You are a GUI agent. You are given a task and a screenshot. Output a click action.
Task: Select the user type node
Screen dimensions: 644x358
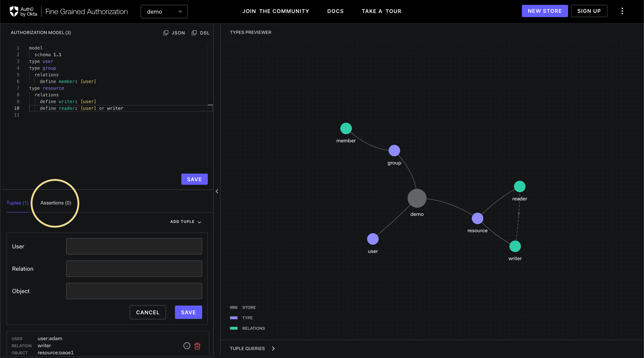pos(373,239)
